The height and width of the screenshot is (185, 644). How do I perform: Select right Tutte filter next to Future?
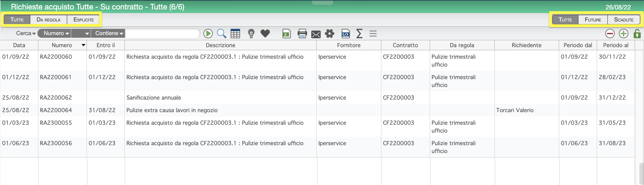point(565,20)
